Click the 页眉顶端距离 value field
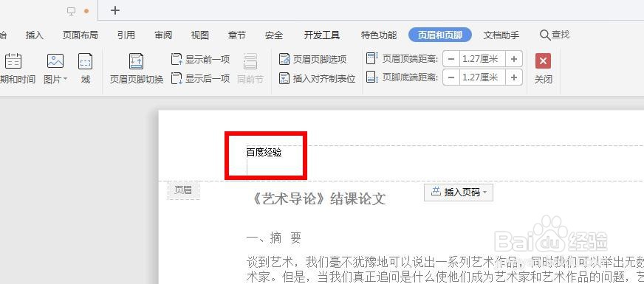 click(x=482, y=59)
